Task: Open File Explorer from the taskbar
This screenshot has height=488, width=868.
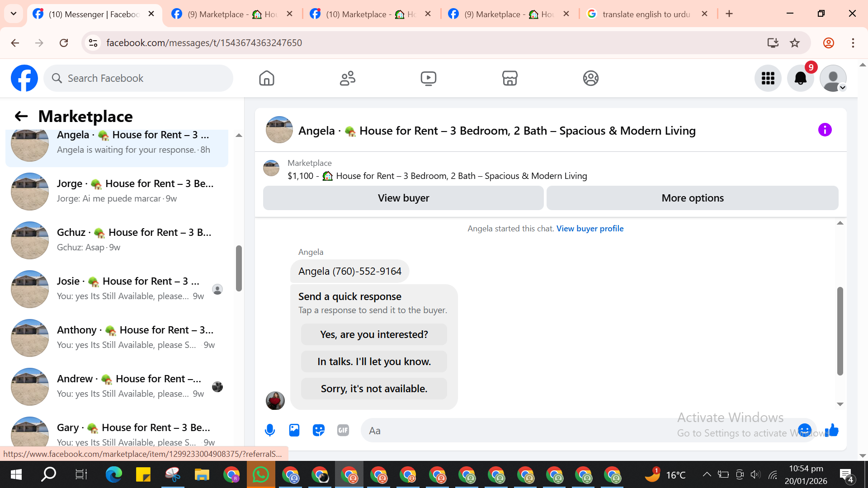Action: [202, 475]
